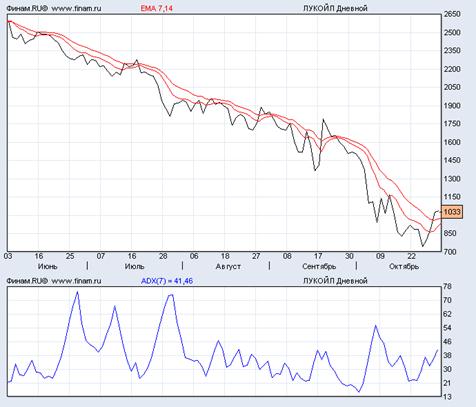476x407 pixels.
Task: Click the 2200 price axis value
Action: (452, 69)
